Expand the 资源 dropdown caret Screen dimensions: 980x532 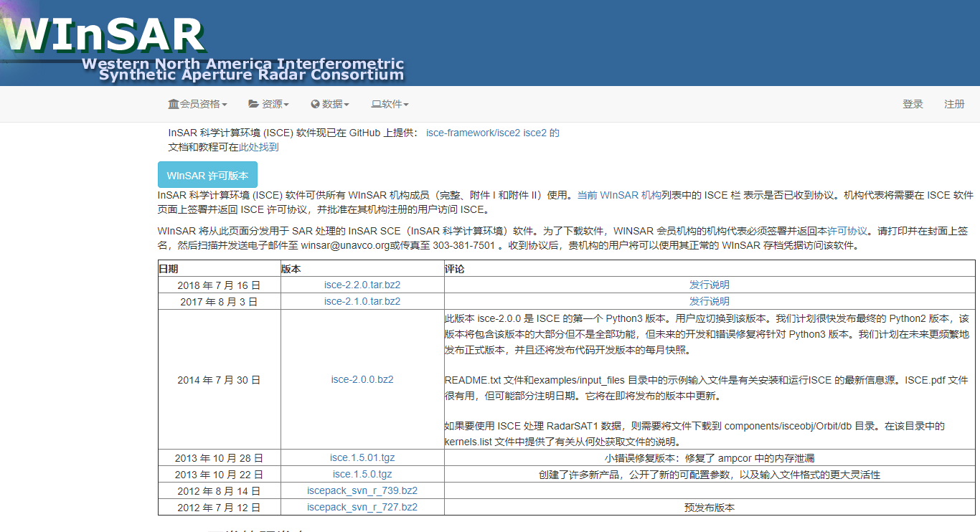pyautogui.click(x=286, y=105)
